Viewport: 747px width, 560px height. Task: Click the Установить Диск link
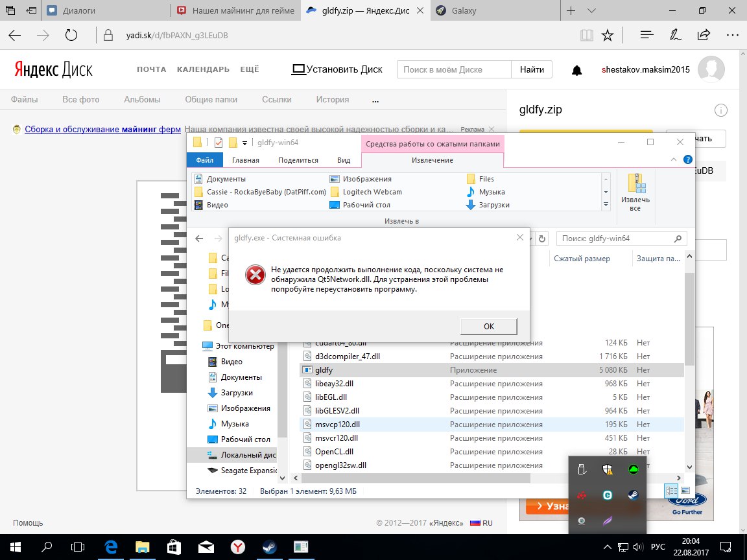click(337, 69)
